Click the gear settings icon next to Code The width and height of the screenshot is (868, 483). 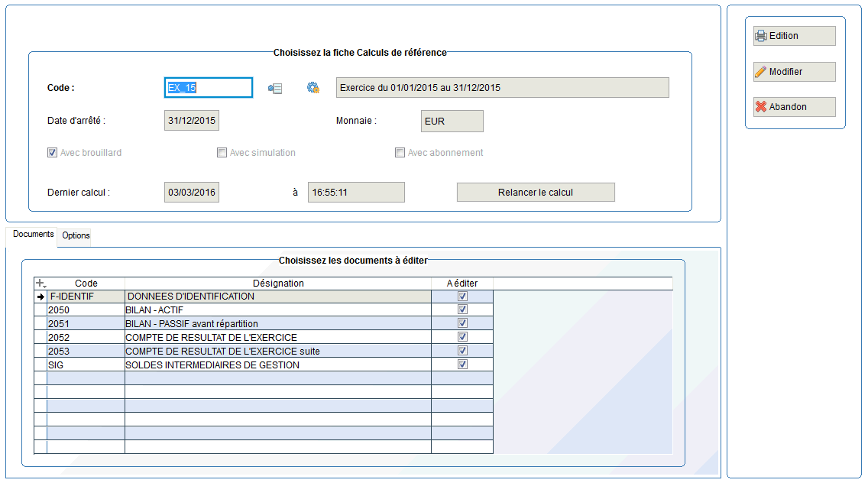tap(313, 88)
